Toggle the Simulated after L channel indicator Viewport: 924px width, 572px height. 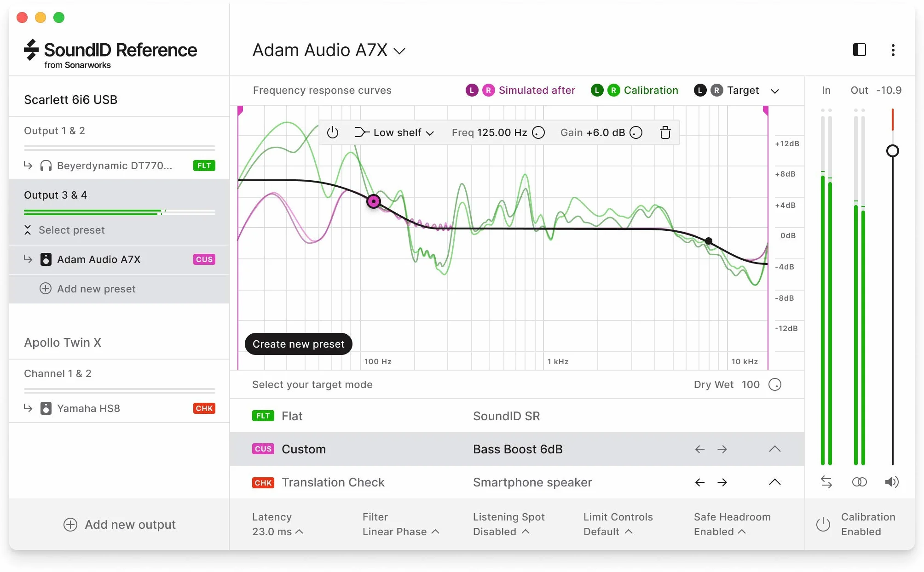pos(472,90)
